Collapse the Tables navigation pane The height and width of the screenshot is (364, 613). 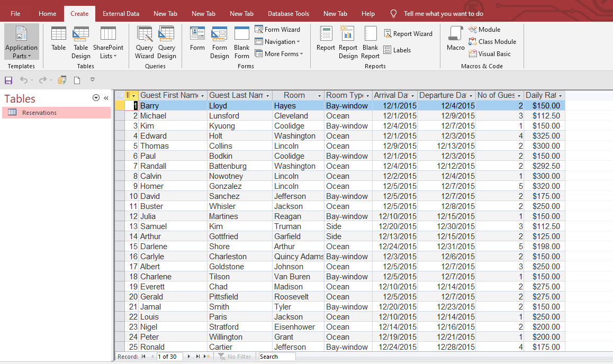(x=105, y=97)
